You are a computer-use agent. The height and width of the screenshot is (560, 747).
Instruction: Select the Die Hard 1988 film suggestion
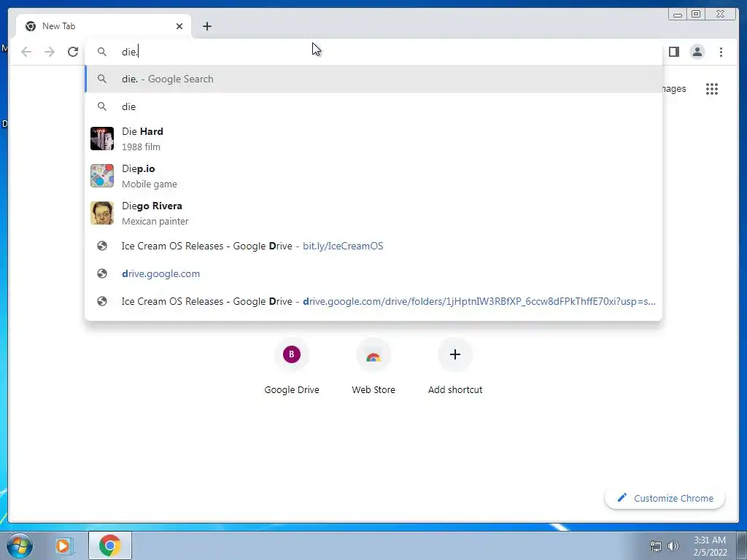pos(373,139)
